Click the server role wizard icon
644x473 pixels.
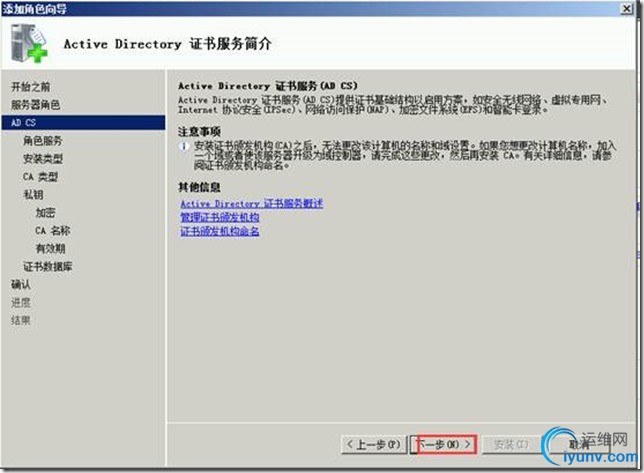(x=29, y=43)
